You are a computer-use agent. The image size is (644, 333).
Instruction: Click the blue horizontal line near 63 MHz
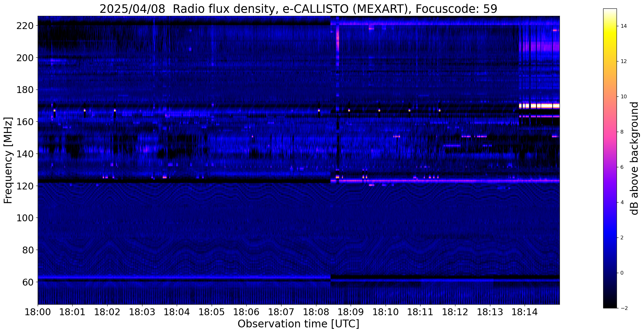click(184, 277)
